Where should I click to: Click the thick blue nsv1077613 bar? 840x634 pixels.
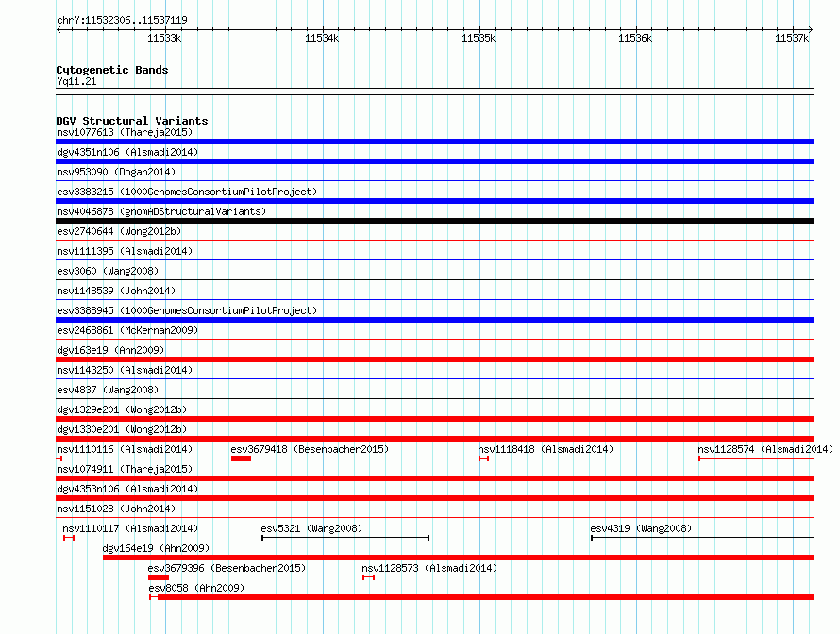[x=434, y=142]
